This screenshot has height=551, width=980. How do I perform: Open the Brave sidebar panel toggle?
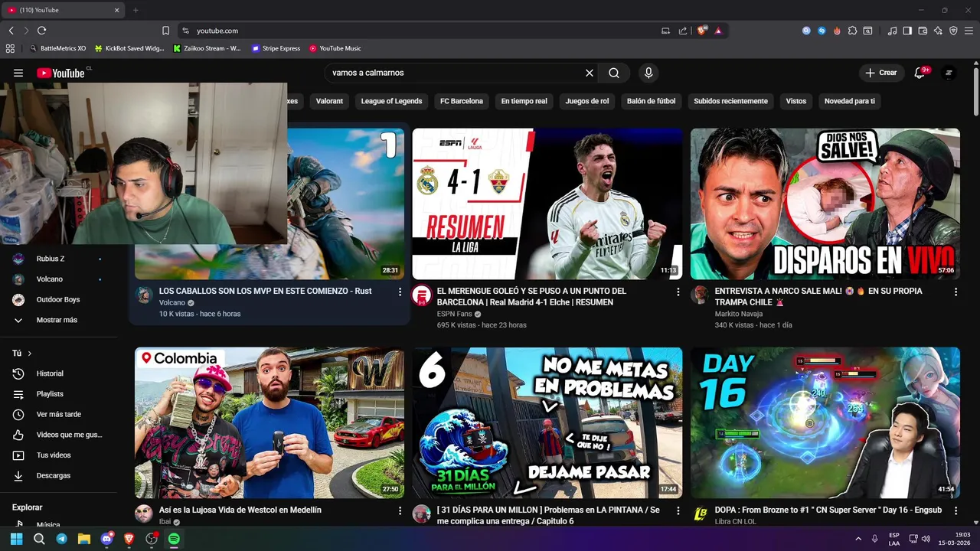pos(907,31)
